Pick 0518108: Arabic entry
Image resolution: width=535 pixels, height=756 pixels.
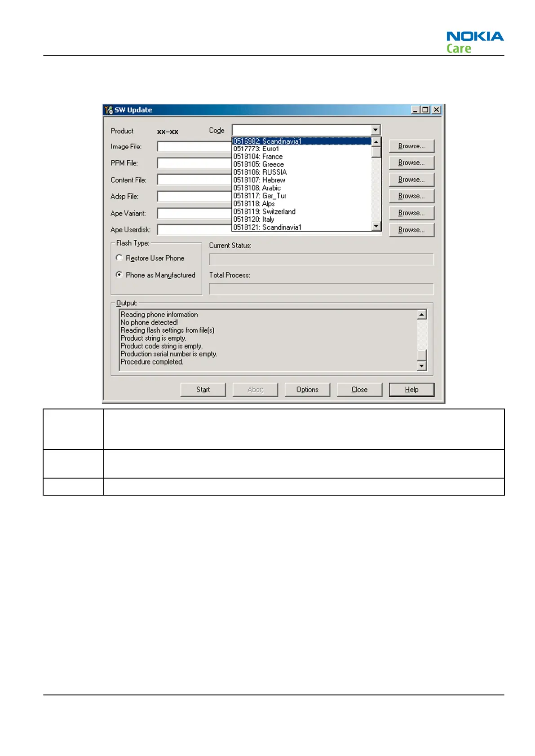[302, 188]
